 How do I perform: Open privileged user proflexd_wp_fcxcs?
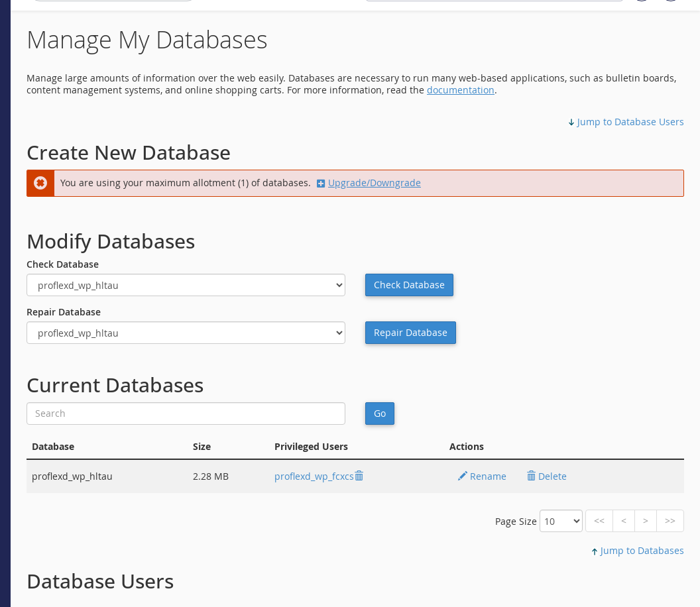coord(314,476)
